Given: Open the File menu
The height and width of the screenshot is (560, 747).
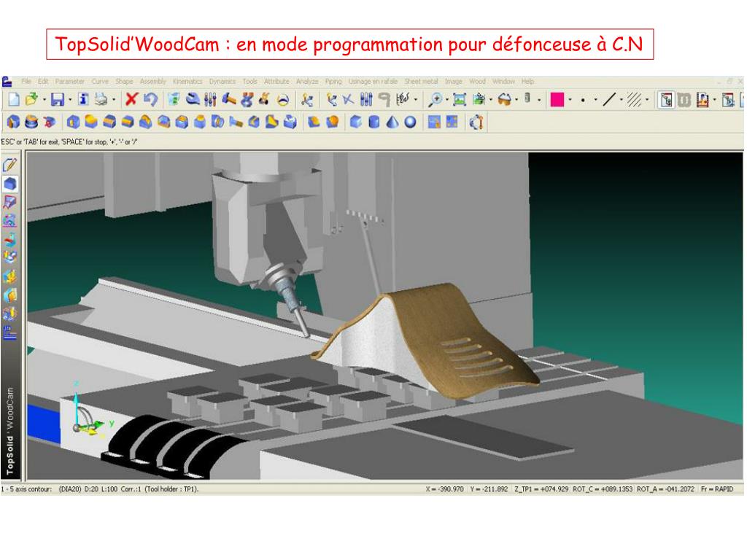Looking at the screenshot, I should point(26,82).
